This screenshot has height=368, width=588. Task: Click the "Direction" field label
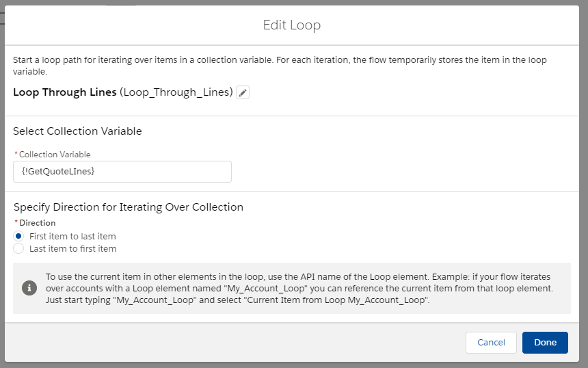pyautogui.click(x=38, y=223)
